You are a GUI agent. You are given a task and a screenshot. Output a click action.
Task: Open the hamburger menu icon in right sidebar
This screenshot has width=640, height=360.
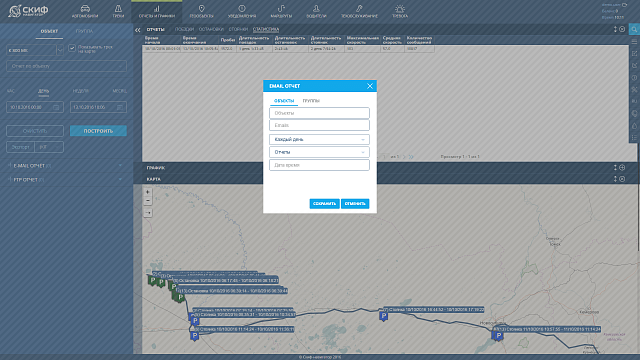coord(634,42)
